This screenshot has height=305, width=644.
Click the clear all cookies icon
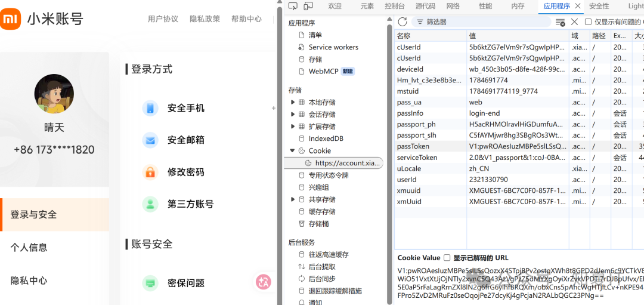(x=560, y=22)
